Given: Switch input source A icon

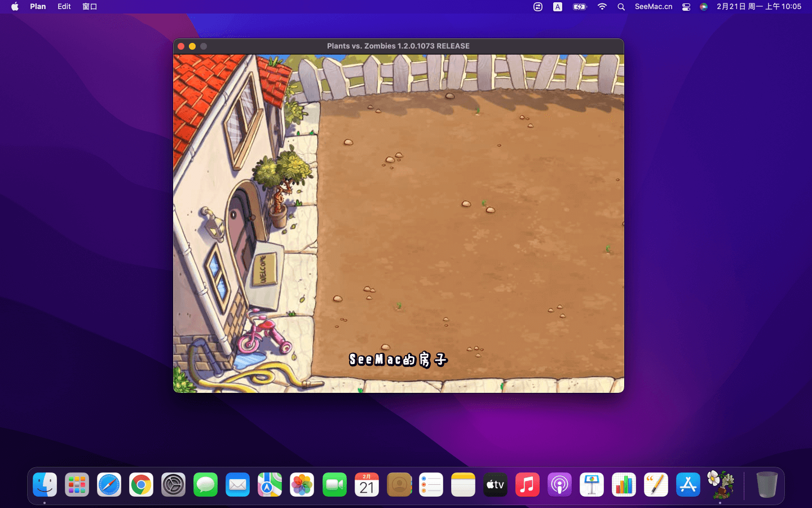Looking at the screenshot, I should (558, 7).
